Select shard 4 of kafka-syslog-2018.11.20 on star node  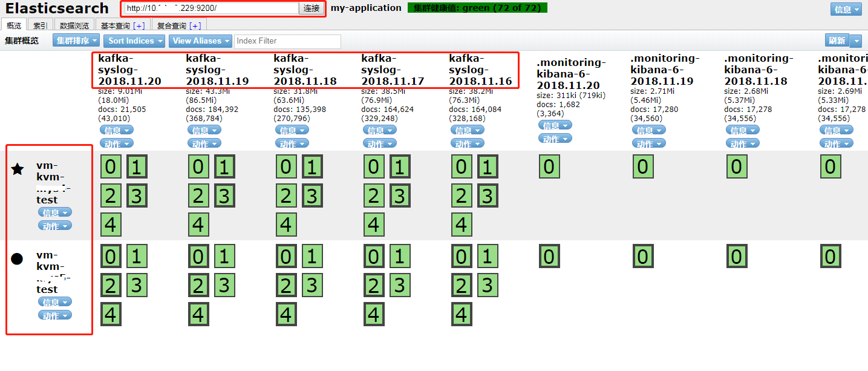tap(111, 225)
